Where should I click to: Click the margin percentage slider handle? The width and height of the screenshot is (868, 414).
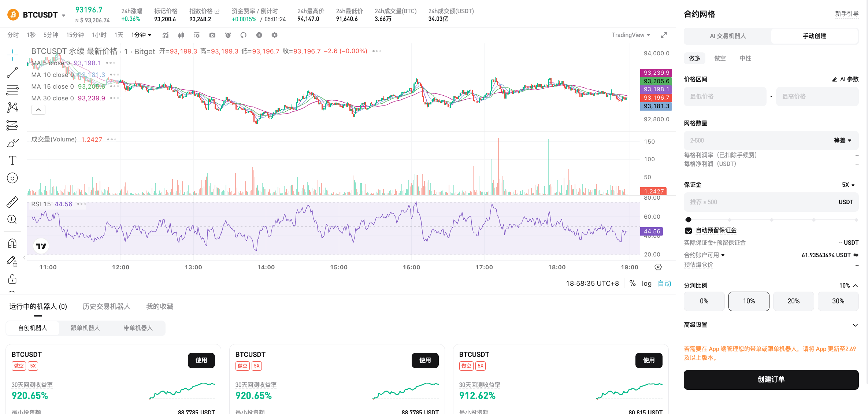click(x=689, y=220)
